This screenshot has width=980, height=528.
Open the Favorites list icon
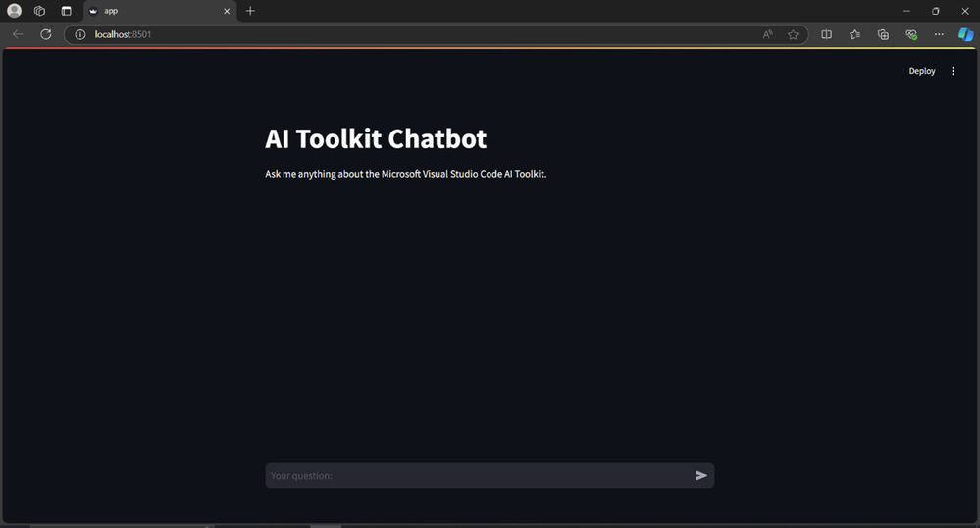(854, 34)
